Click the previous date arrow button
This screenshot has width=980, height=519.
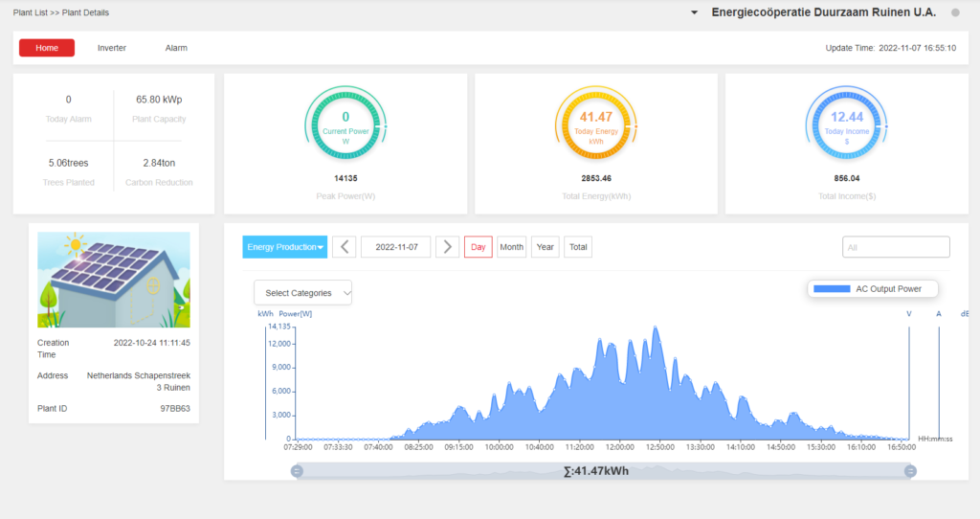pos(345,247)
